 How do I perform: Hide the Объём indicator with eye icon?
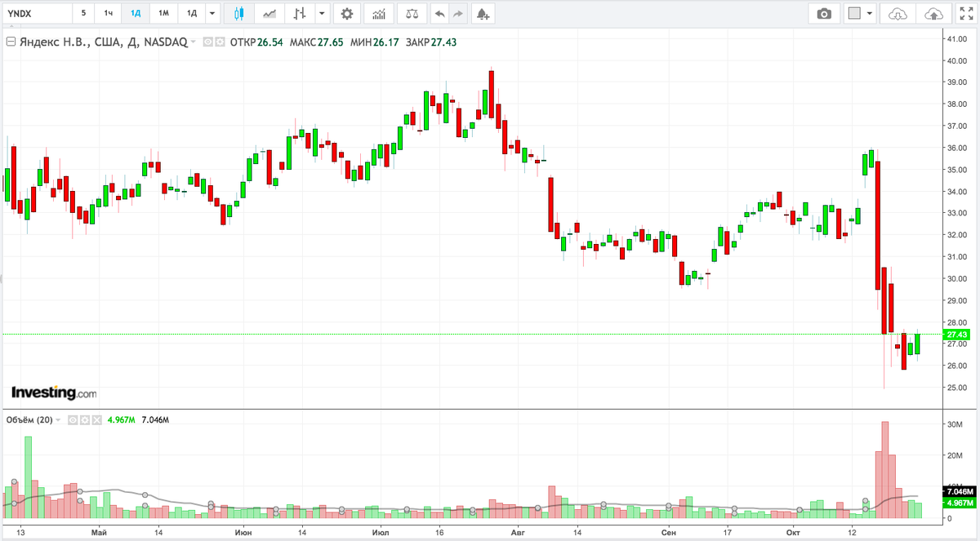(73, 420)
